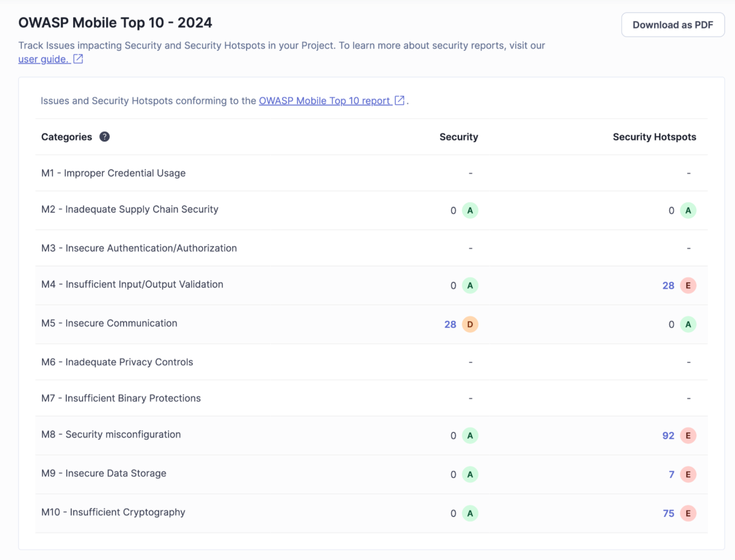735x560 pixels.
Task: Select the M1 - Improper Credential Usage row
Action: tap(114, 173)
